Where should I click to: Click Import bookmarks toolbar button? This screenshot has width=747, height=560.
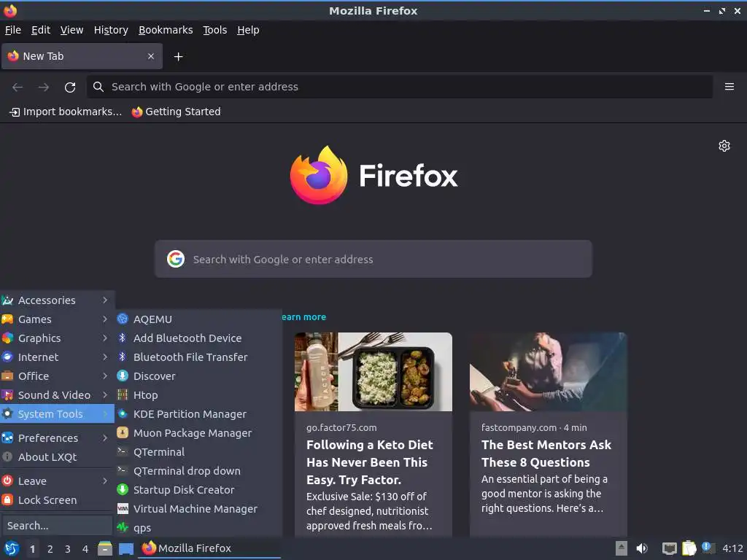pyautogui.click(x=66, y=112)
